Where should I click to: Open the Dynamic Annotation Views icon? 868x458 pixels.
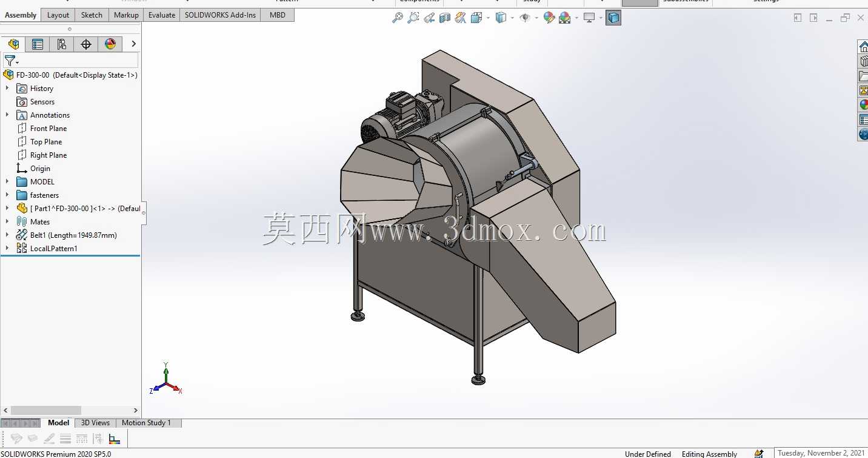(461, 18)
